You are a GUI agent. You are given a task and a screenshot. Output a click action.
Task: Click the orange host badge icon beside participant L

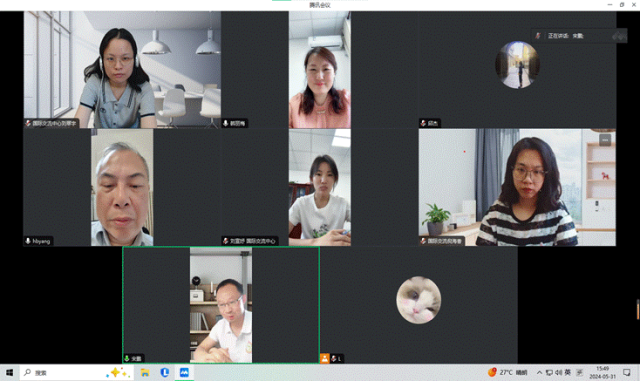[324, 358]
